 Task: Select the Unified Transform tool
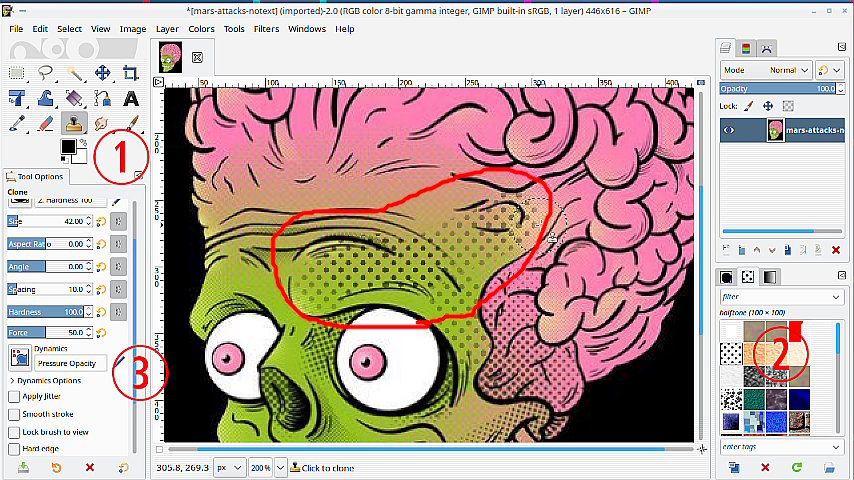click(x=17, y=98)
